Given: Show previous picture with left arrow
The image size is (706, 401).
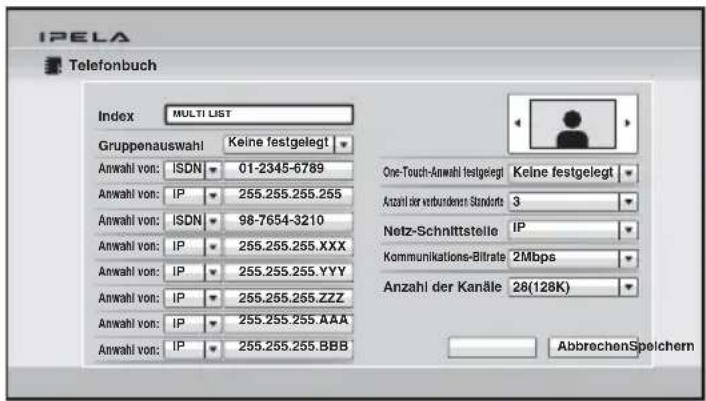Looking at the screenshot, I should click(x=518, y=122).
